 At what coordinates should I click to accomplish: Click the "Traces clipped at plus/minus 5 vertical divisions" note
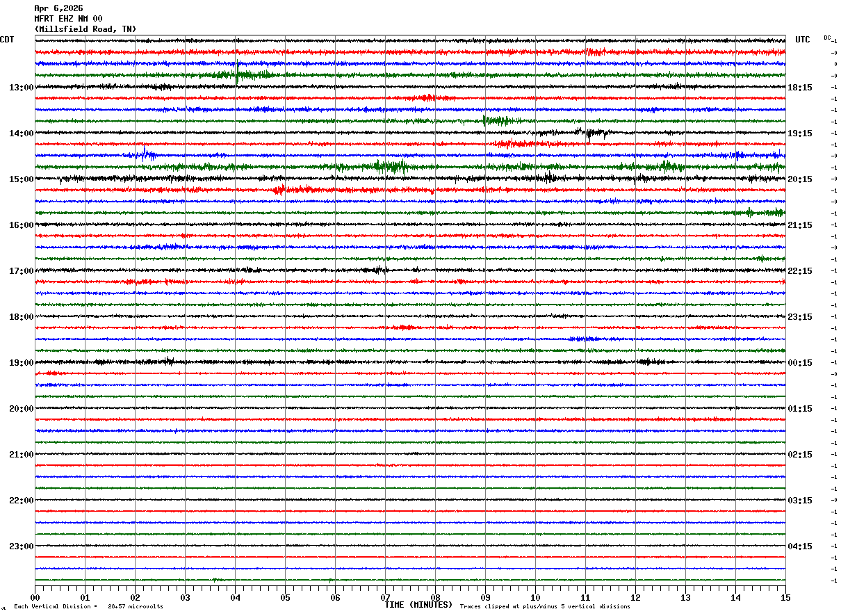[x=545, y=606]
